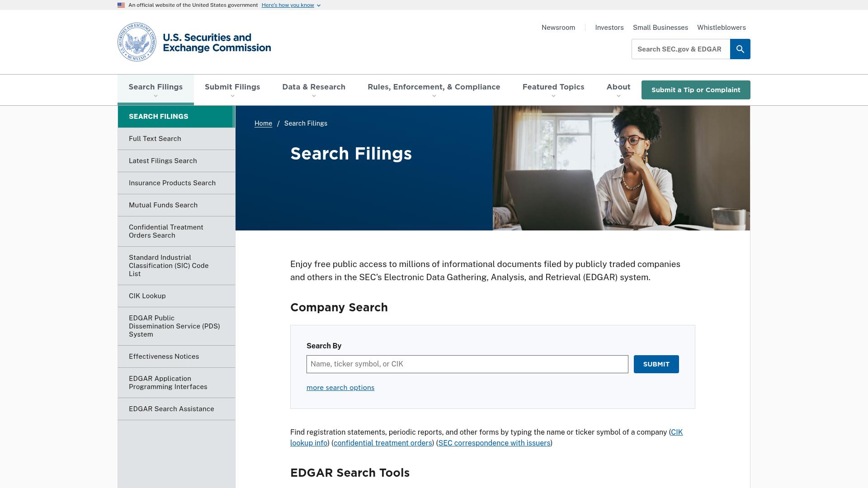Open EDGAR Search Assistance

pos(176,409)
